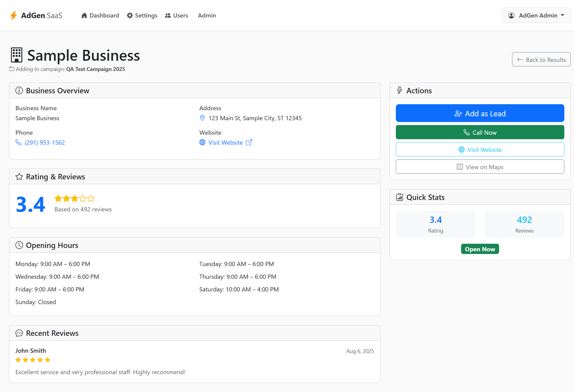Click the AdGen lightning bolt logo icon
This screenshot has width=574, height=392.
tap(14, 15)
